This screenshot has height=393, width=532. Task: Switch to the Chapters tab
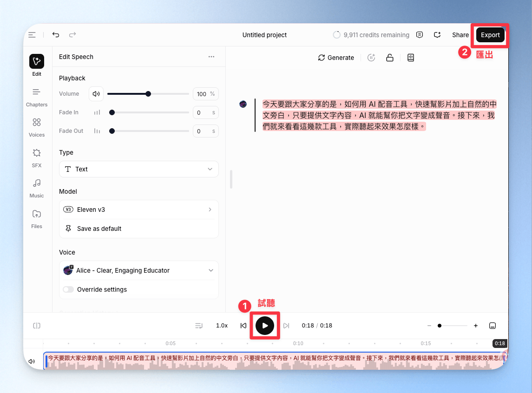coord(37,97)
